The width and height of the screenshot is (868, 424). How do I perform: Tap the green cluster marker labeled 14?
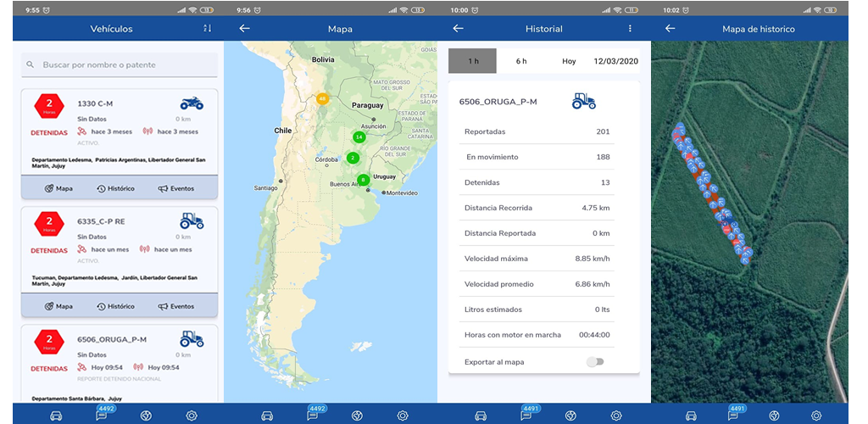tap(359, 137)
